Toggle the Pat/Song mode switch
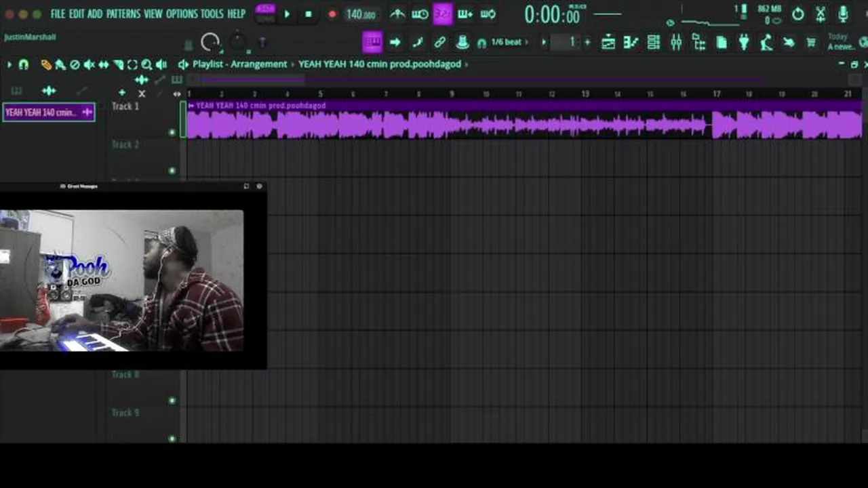868x488 pixels. click(x=266, y=14)
